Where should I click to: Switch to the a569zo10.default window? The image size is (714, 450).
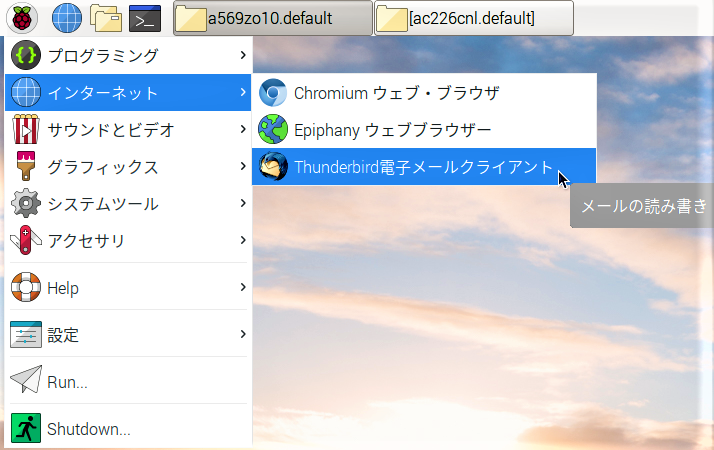click(x=273, y=18)
